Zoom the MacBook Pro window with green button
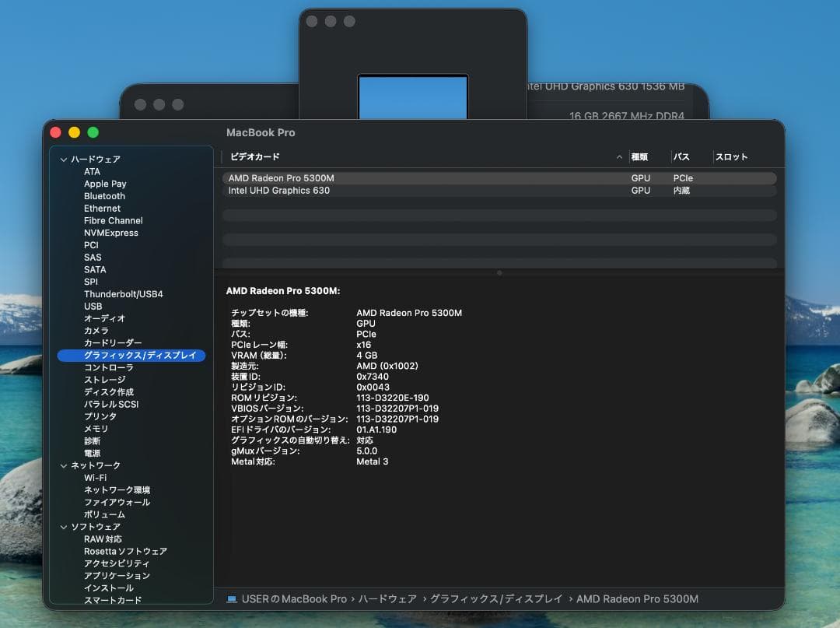This screenshot has width=840, height=628. tap(93, 132)
